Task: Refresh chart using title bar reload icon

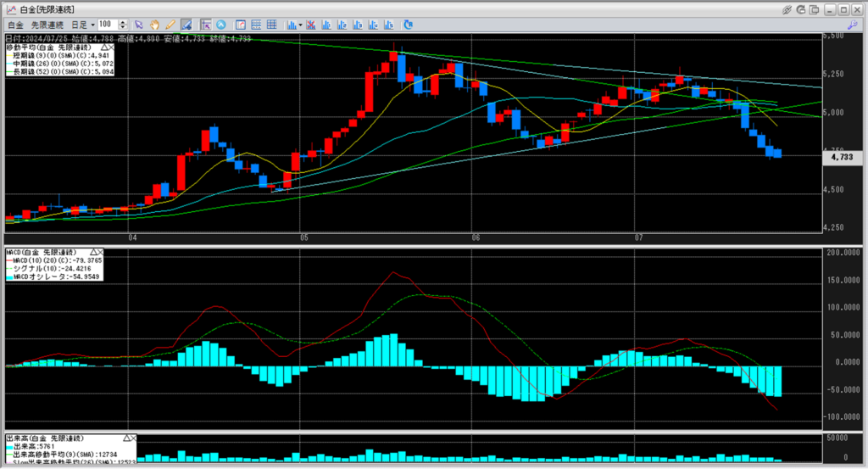Action: pyautogui.click(x=801, y=8)
